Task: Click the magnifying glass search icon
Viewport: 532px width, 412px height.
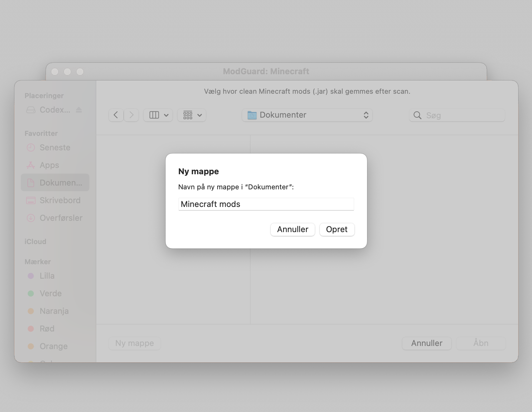Action: click(417, 115)
